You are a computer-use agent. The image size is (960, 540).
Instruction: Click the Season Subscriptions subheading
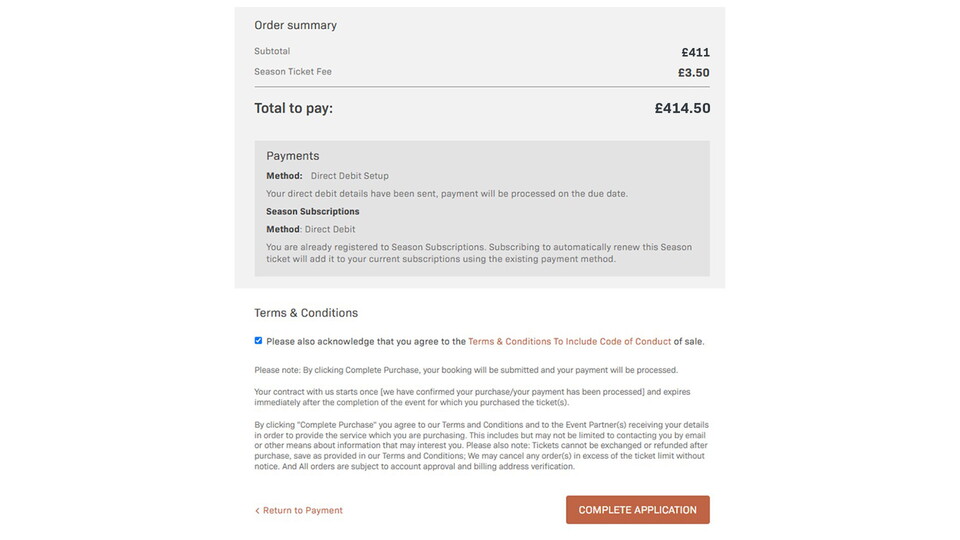[x=312, y=212]
